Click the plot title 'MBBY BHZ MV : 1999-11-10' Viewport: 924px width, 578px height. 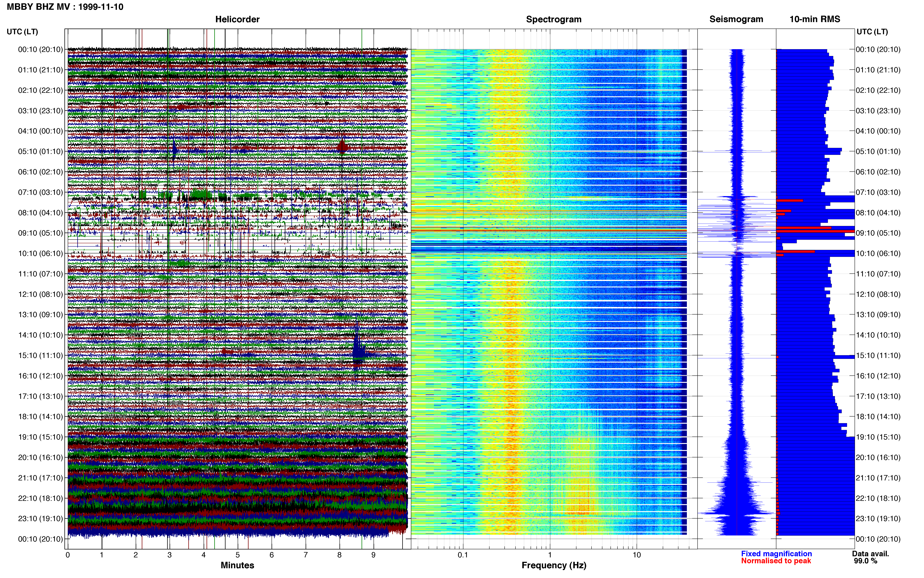point(65,6)
